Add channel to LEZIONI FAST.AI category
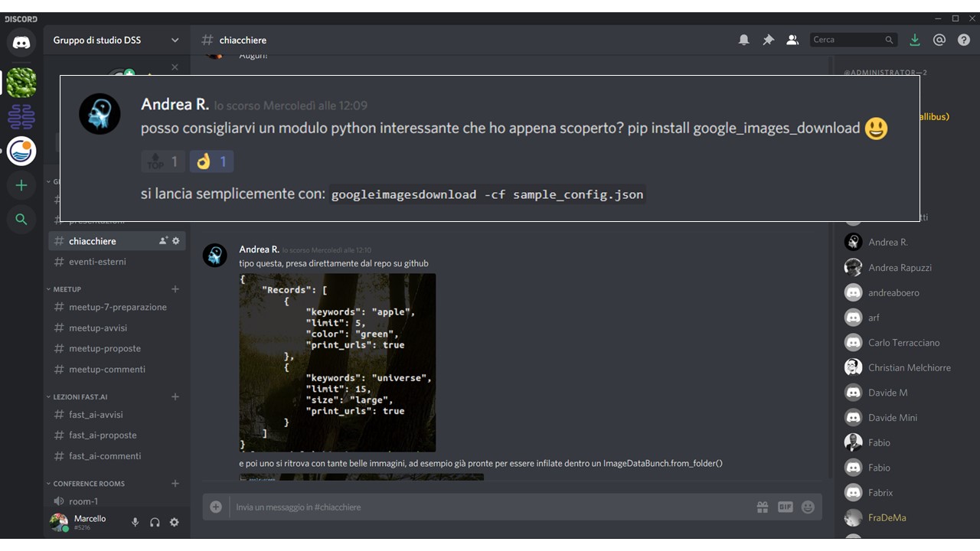This screenshot has width=980, height=551. tap(175, 397)
